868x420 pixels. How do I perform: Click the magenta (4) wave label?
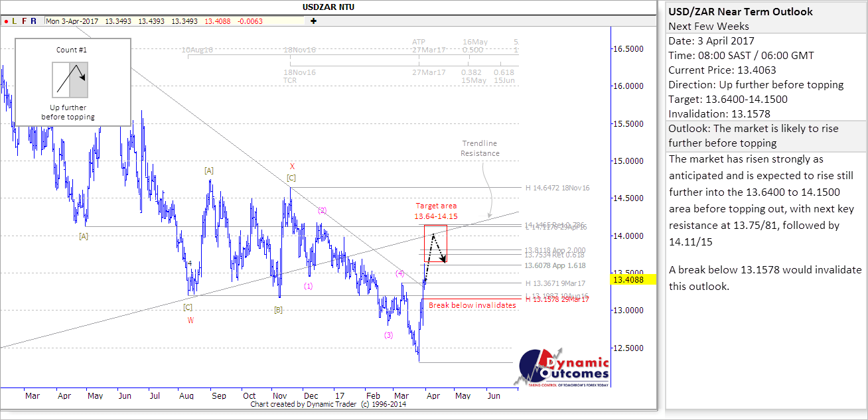[x=400, y=273]
